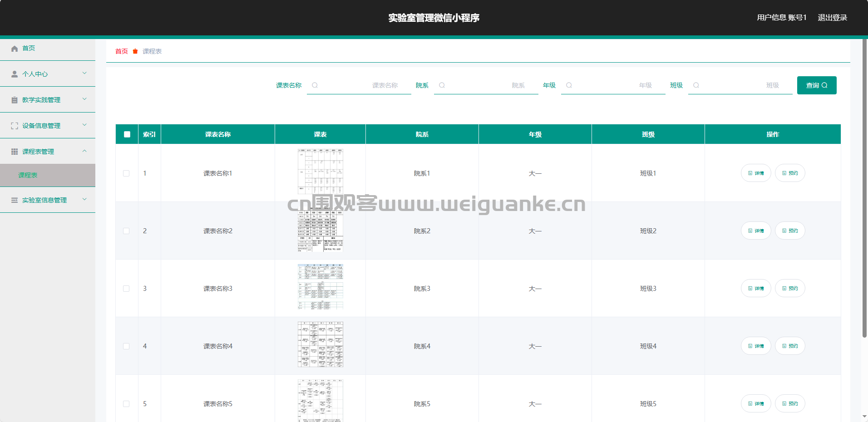
Task: Click the 班级4 table cell
Action: click(648, 346)
